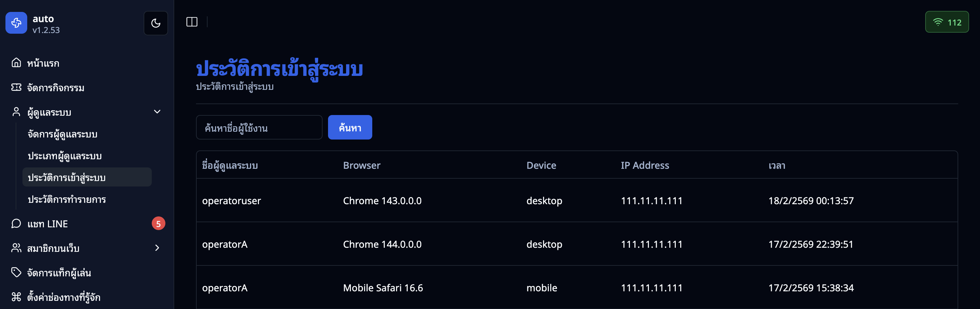980x309 pixels.
Task: Collapse the ผู้ดูแลระบบ section chevron
Action: pos(157,112)
